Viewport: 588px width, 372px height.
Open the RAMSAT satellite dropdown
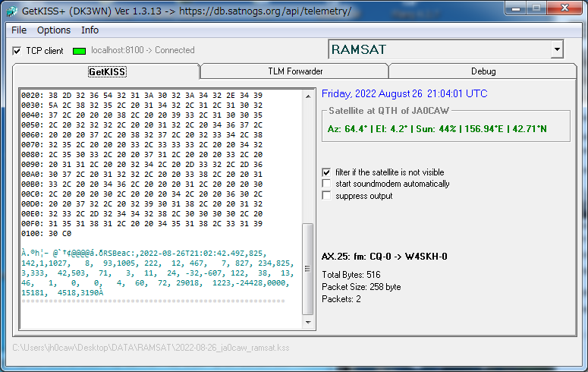tap(557, 49)
